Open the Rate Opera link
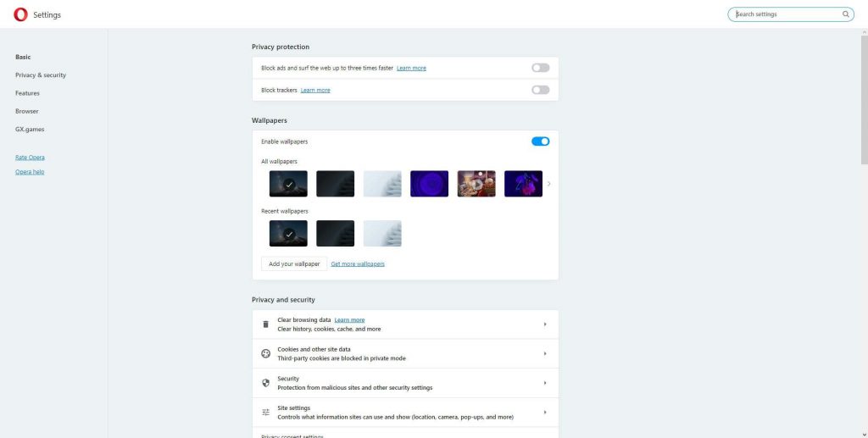Image resolution: width=868 pixels, height=438 pixels. point(30,158)
